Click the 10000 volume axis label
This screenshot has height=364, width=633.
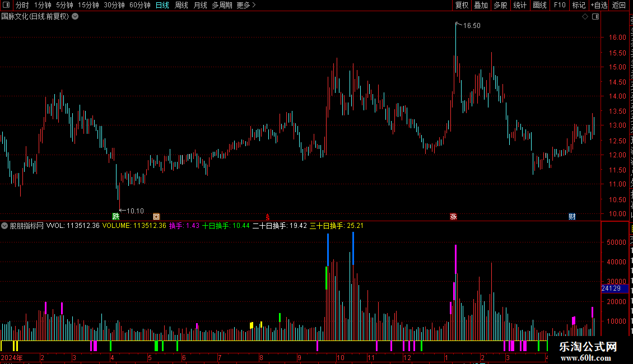616,321
